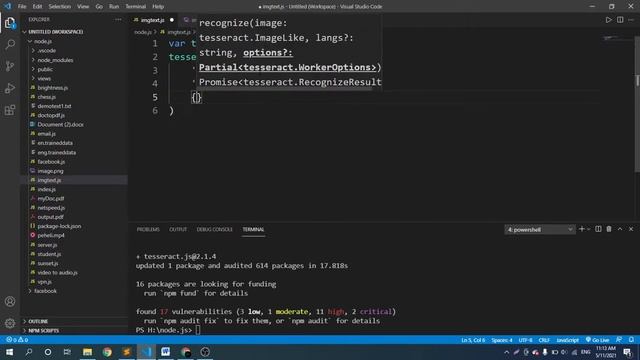Open File Explorer from taskbar
The image size is (640, 360).
coord(87,352)
